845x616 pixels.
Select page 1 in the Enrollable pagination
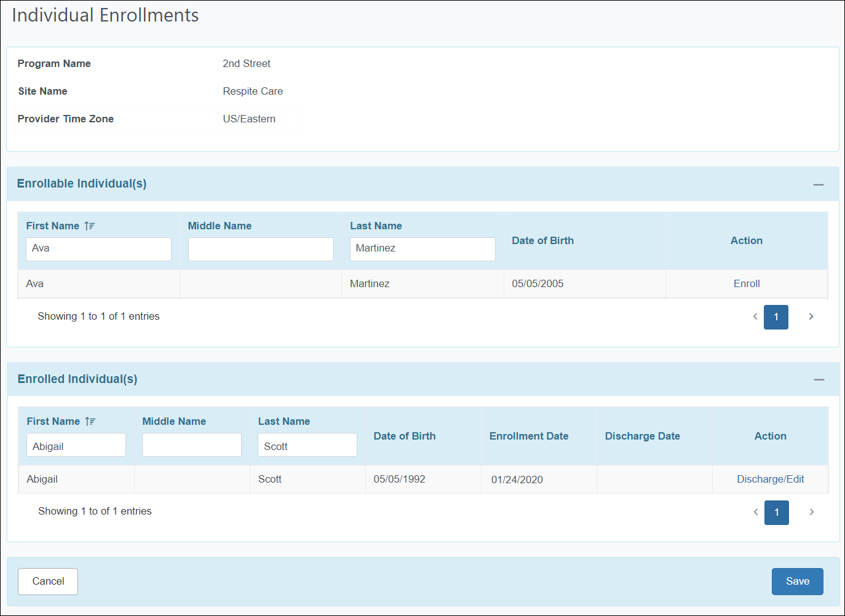coord(776,317)
